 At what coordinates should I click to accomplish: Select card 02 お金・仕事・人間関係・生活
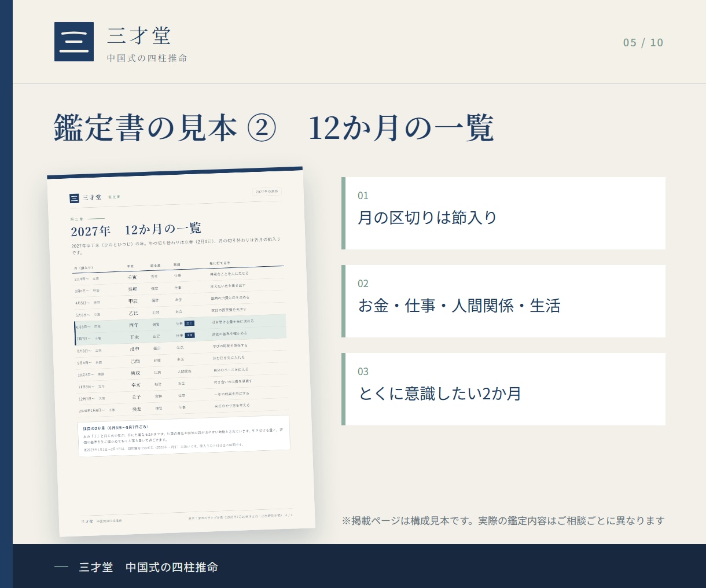pos(503,301)
